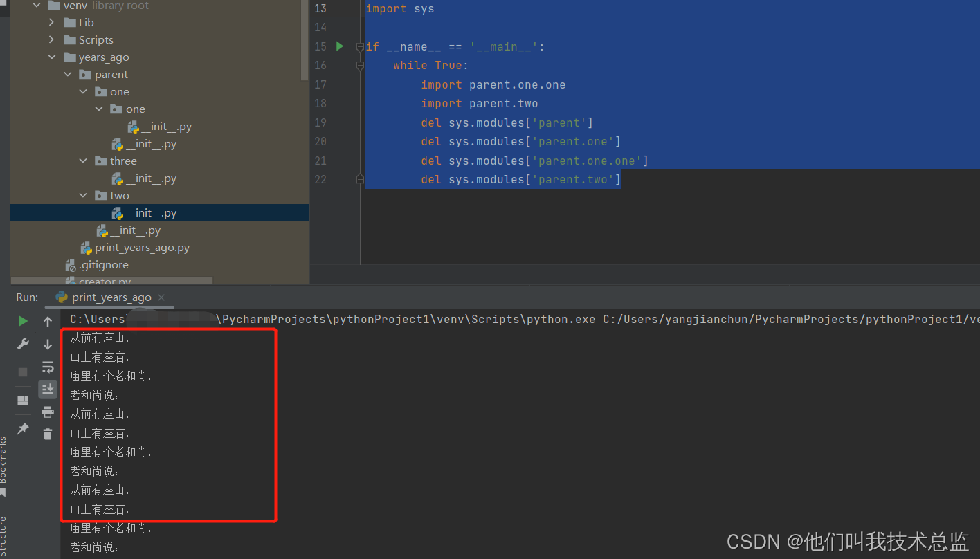Expand the Scripts folder
Screen dimensions: 980x559
pyautogui.click(x=52, y=39)
